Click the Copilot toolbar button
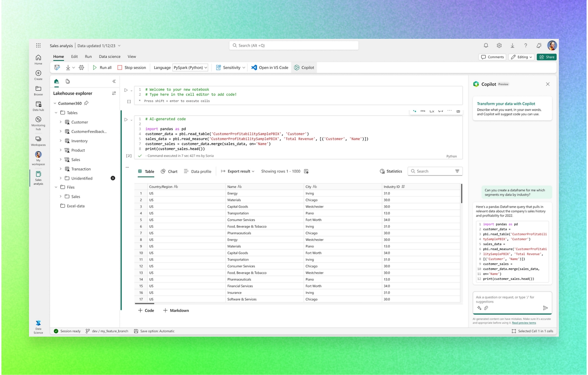This screenshot has width=588, height=375. point(304,67)
